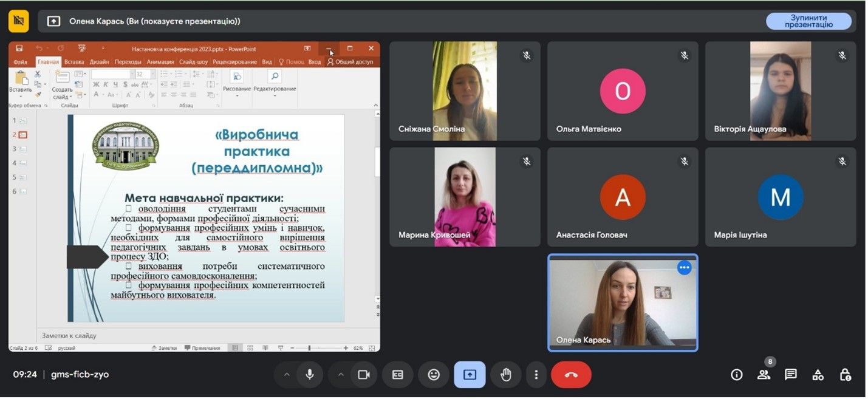Show the participants list

tap(764, 375)
